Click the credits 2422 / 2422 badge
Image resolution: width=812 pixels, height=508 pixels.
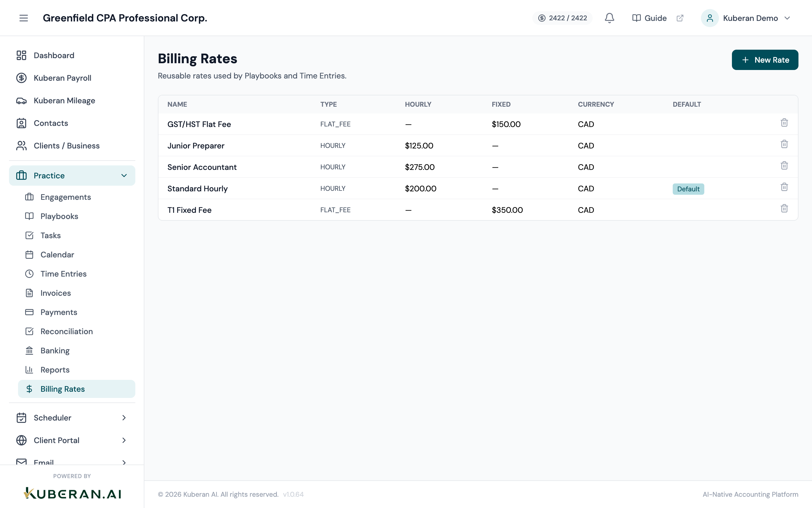click(562, 18)
